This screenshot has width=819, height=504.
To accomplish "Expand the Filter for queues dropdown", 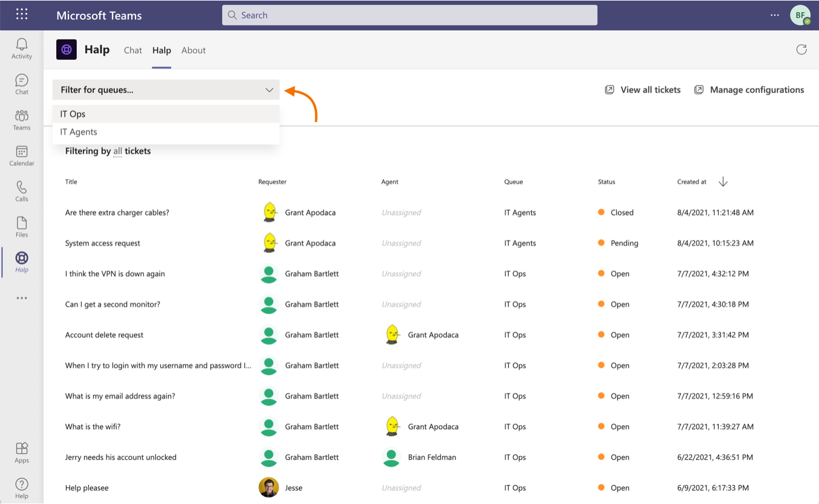I will [166, 89].
